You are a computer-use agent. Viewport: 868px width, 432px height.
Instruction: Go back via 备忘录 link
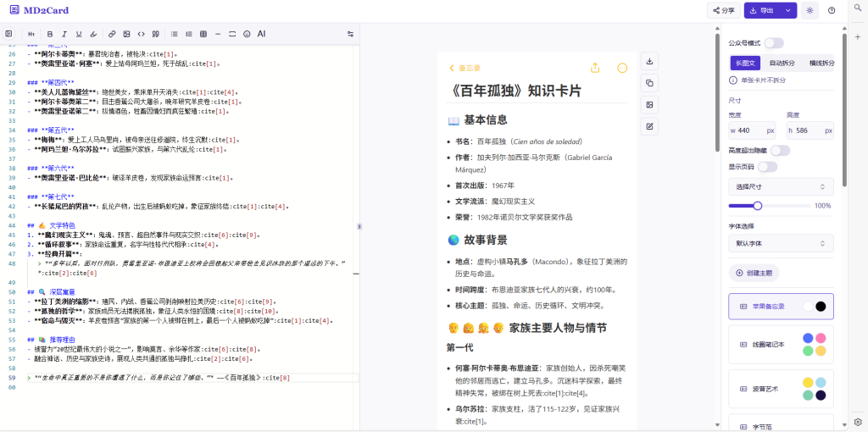click(x=465, y=68)
